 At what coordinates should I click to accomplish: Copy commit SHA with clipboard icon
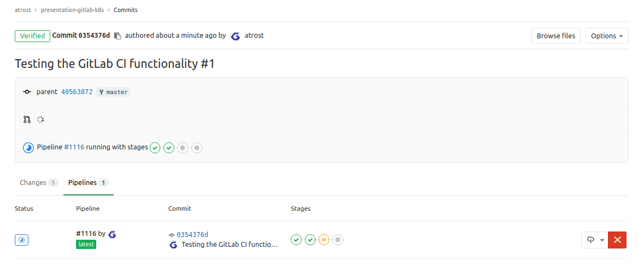[117, 36]
